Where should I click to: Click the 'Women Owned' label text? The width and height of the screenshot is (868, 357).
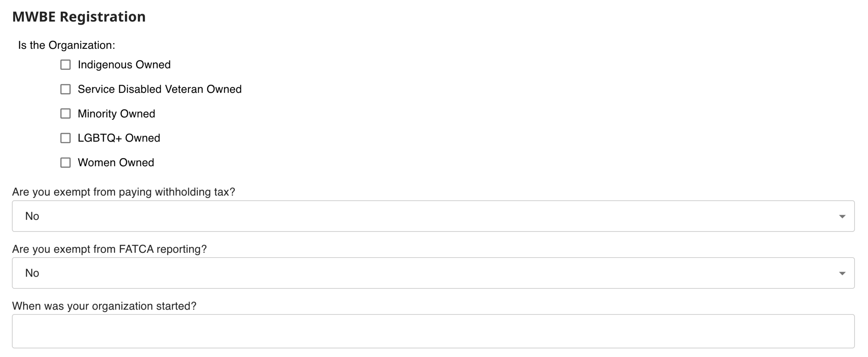(116, 163)
